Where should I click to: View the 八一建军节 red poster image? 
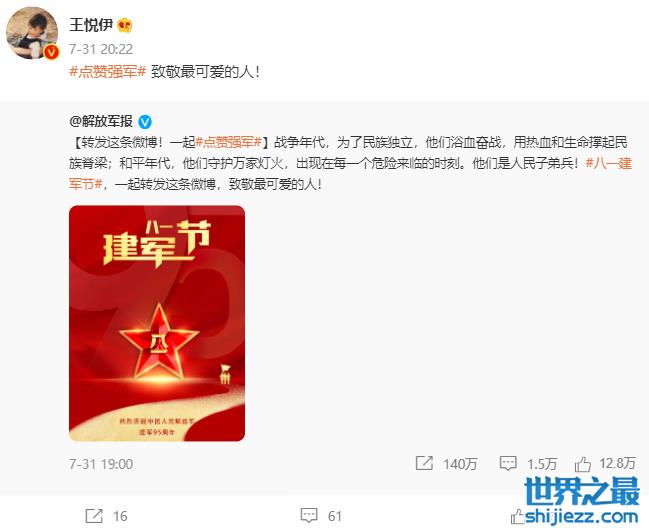(x=157, y=323)
